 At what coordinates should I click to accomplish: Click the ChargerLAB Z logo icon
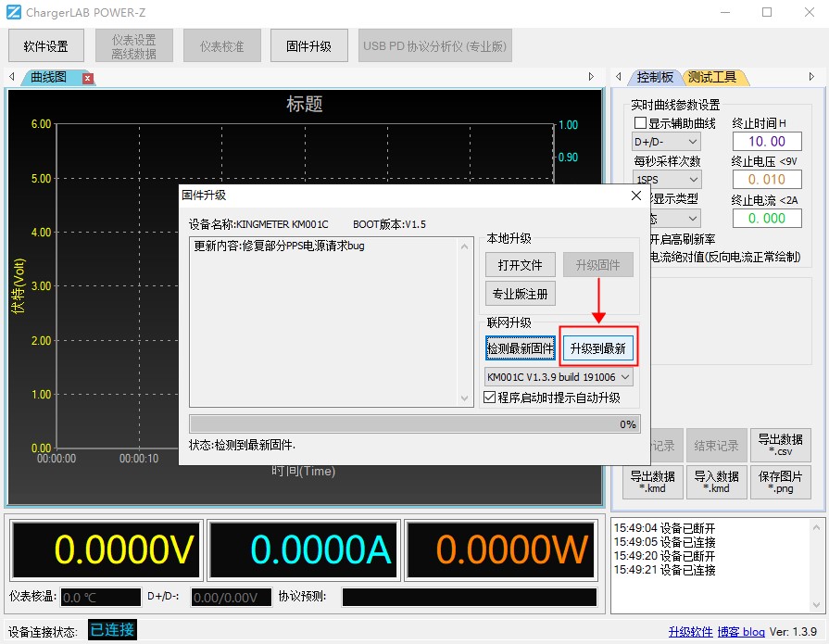pos(12,12)
